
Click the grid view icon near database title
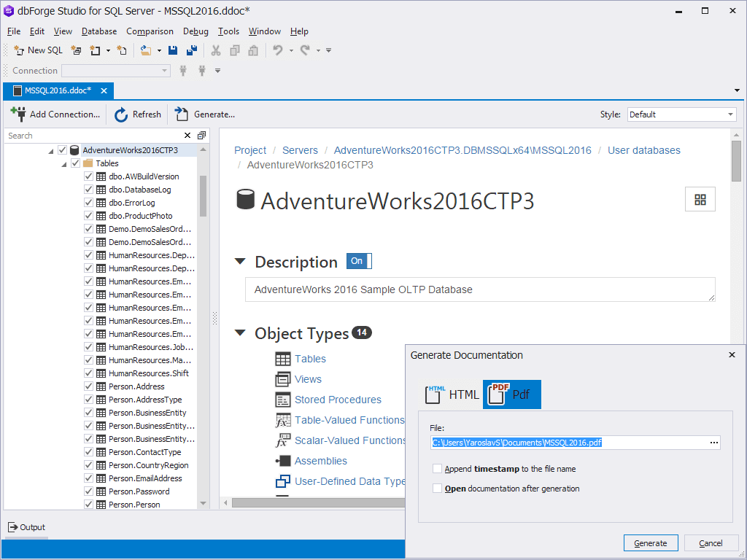700,198
